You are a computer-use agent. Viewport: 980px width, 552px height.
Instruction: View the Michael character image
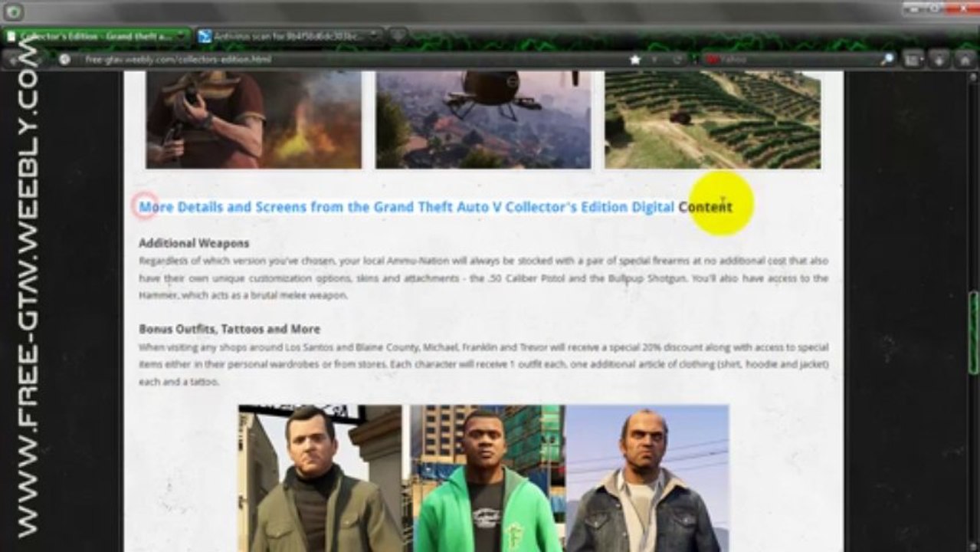(320, 478)
